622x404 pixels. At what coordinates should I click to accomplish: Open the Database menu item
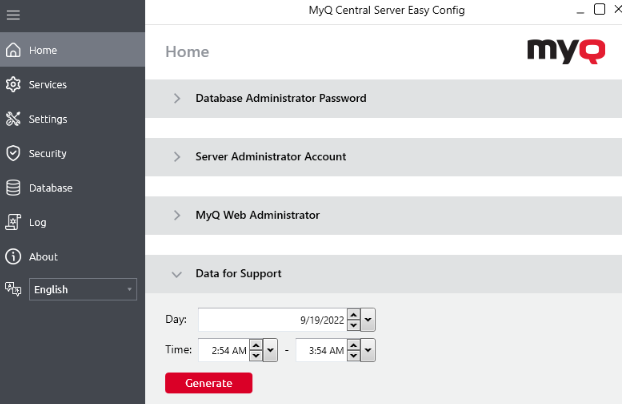[x=50, y=188]
